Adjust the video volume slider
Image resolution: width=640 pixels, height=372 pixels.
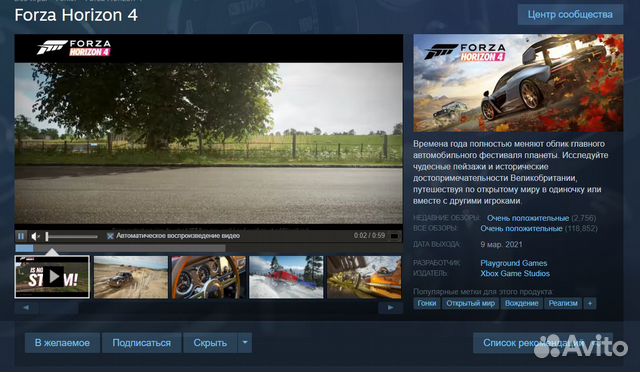72,236
